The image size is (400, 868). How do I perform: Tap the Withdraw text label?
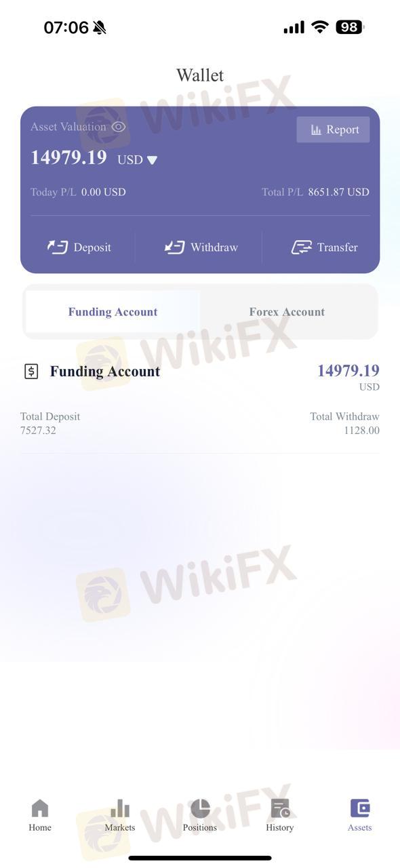[x=214, y=248]
